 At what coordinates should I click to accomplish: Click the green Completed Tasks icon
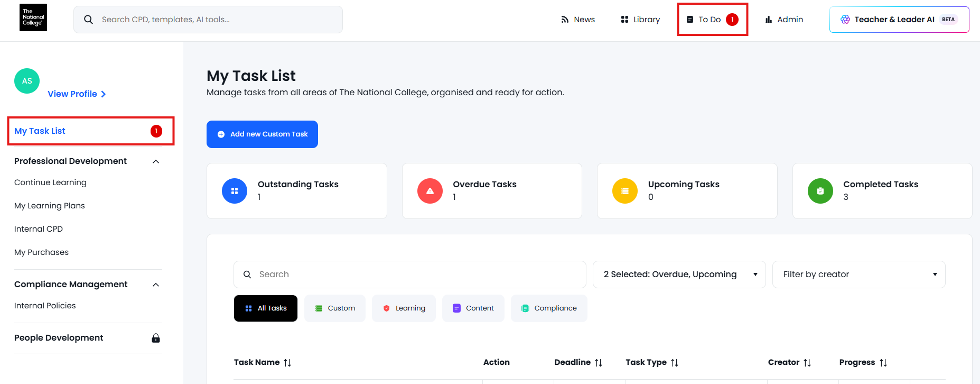coord(820,191)
